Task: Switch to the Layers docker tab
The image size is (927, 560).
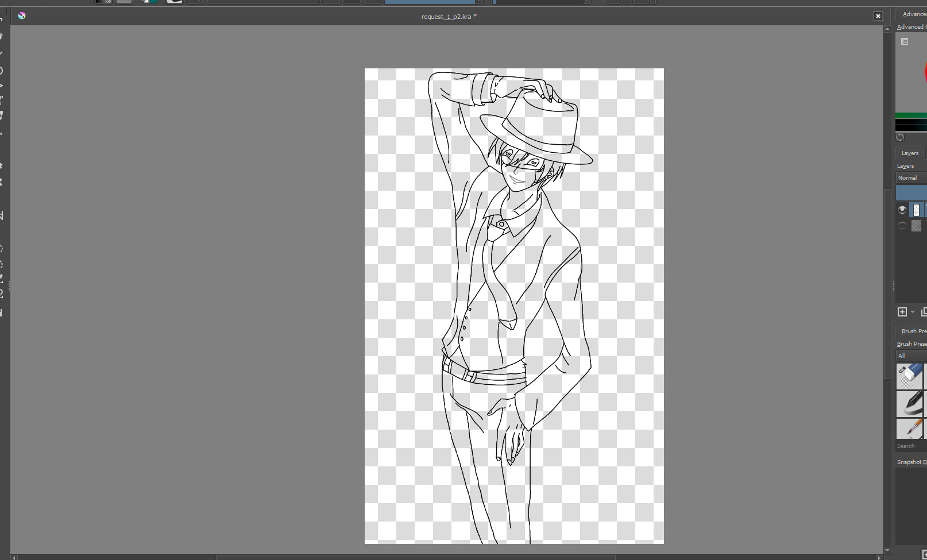Action: (x=909, y=153)
